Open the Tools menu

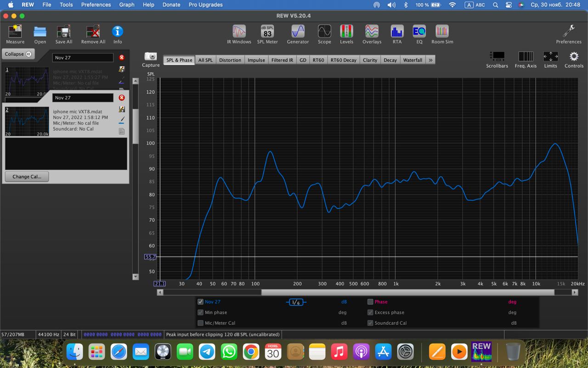coord(66,5)
